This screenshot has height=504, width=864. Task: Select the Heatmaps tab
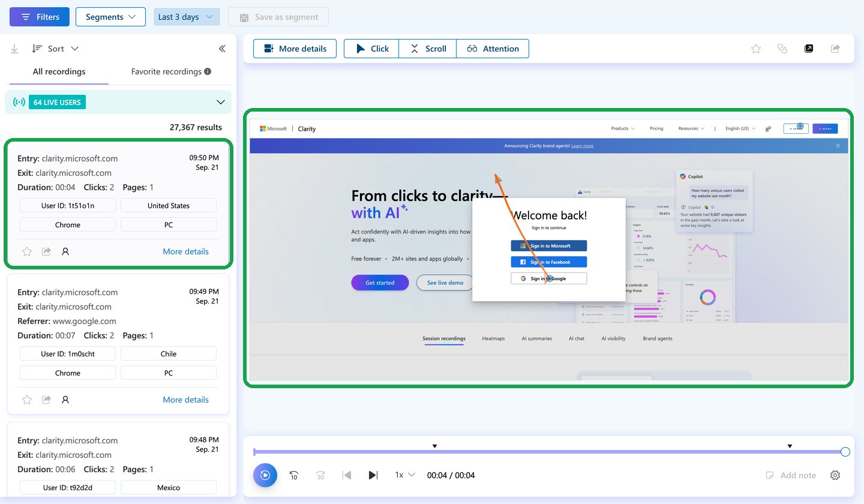pos(493,338)
